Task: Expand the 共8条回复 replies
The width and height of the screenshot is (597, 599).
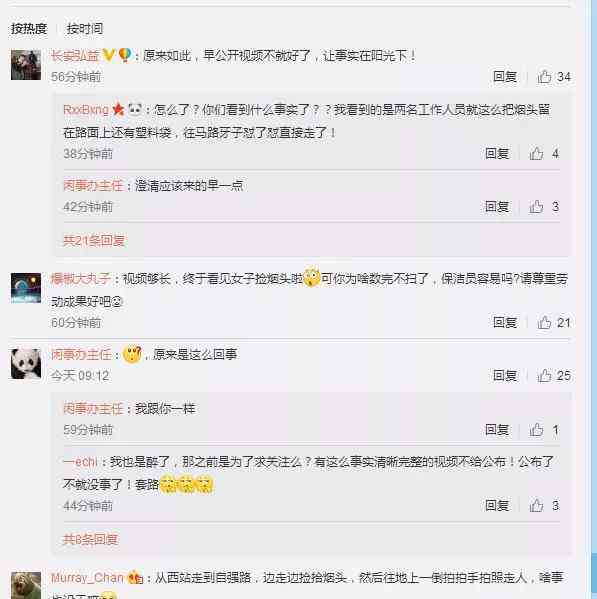Action: (90, 539)
